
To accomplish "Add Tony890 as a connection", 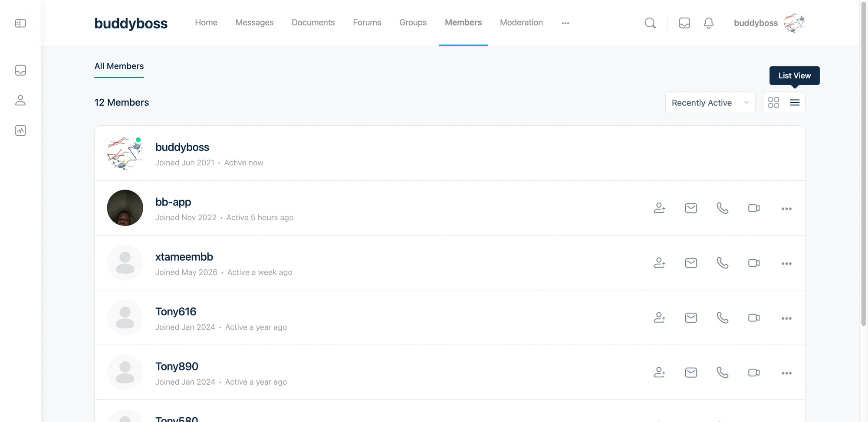I will click(x=660, y=373).
